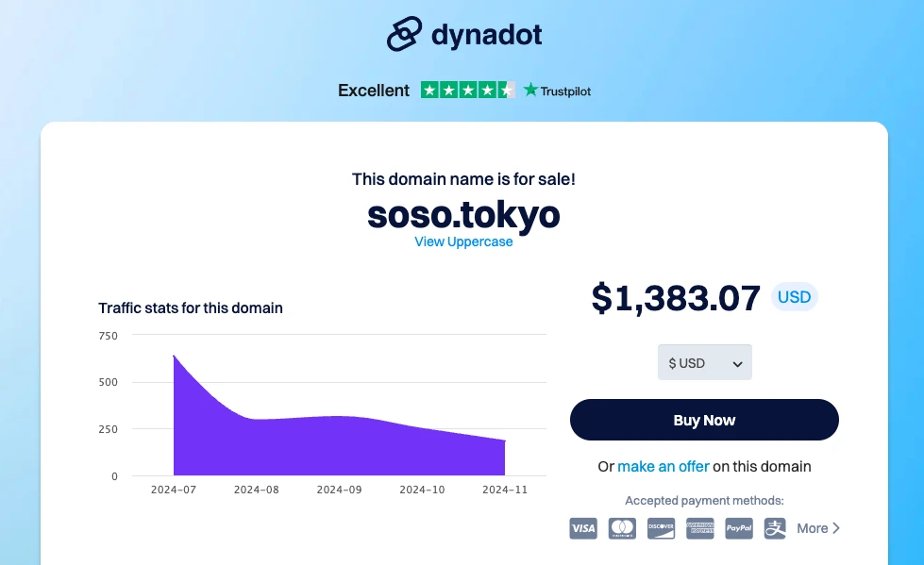Click the PayPal payment icon
Viewport: 924px width, 565px height.
738,528
